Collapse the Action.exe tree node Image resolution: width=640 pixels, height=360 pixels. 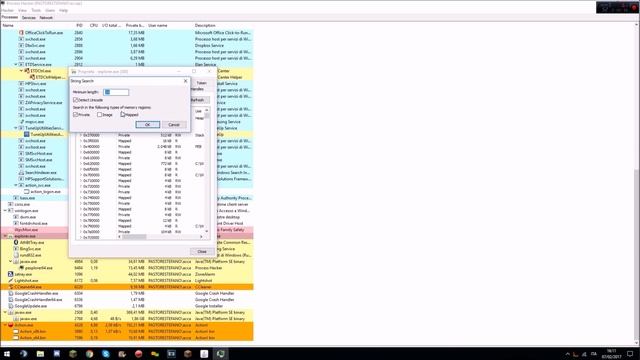click(x=5, y=325)
